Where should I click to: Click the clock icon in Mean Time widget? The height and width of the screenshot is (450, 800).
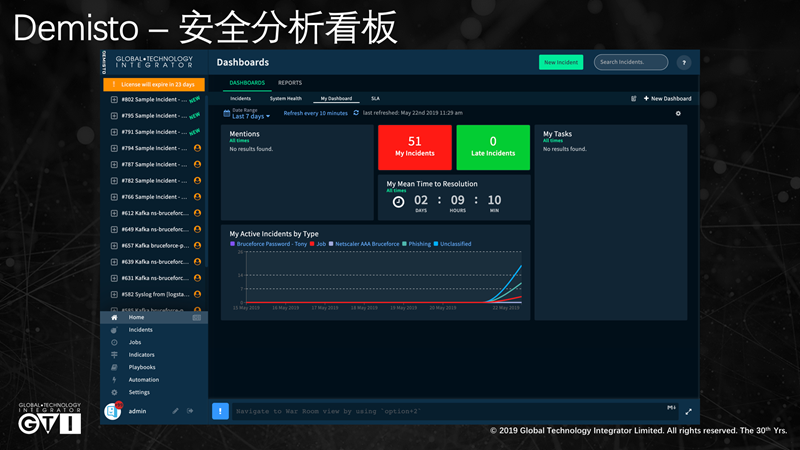(x=398, y=202)
